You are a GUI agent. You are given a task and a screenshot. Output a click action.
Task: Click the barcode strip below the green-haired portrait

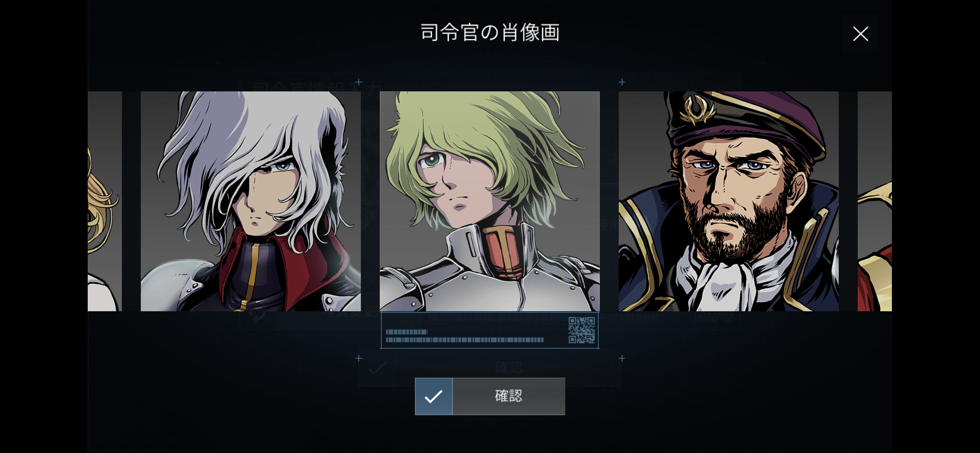pos(465,336)
